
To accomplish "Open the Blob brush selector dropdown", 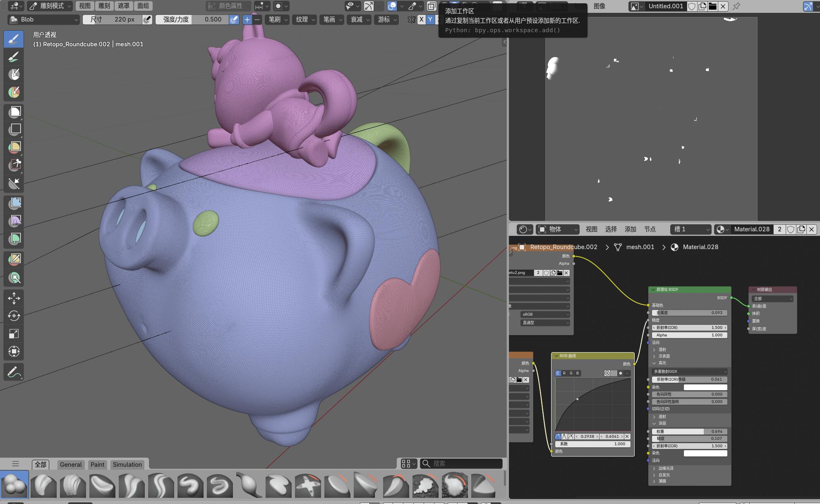I will click(44, 19).
